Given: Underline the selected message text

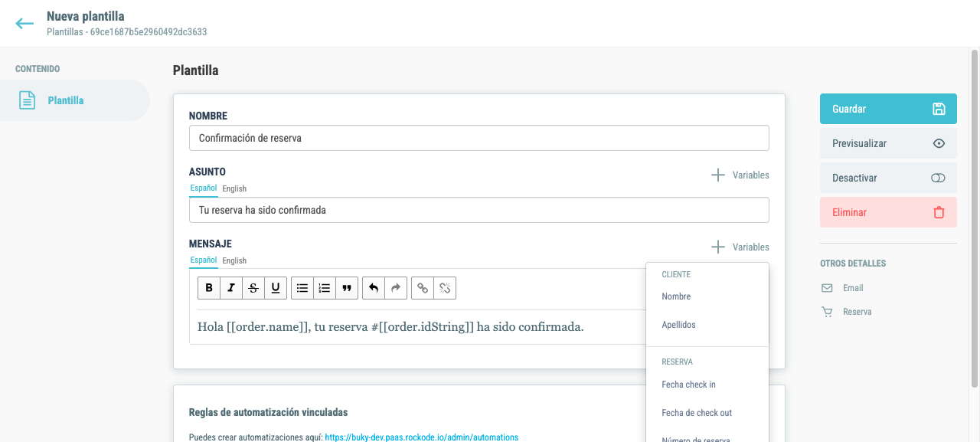Looking at the screenshot, I should [276, 288].
